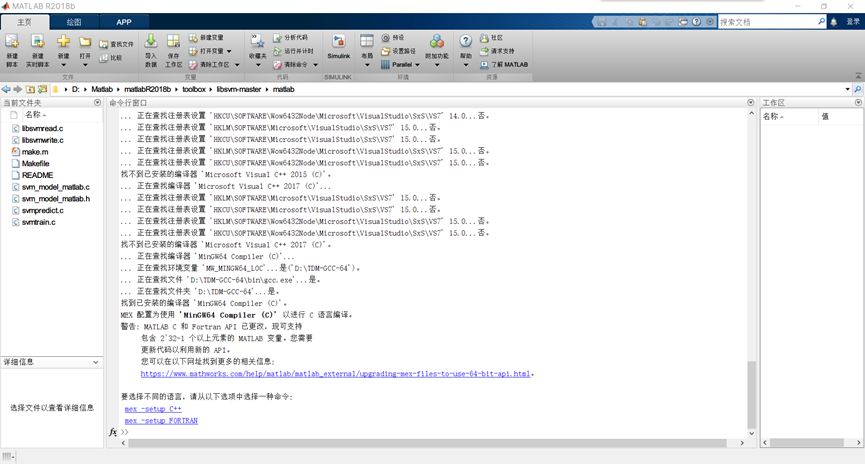Image resolution: width=865 pixels, height=464 pixels.
Task: Select file svmtrain.c in folder list
Action: pyautogui.click(x=39, y=222)
